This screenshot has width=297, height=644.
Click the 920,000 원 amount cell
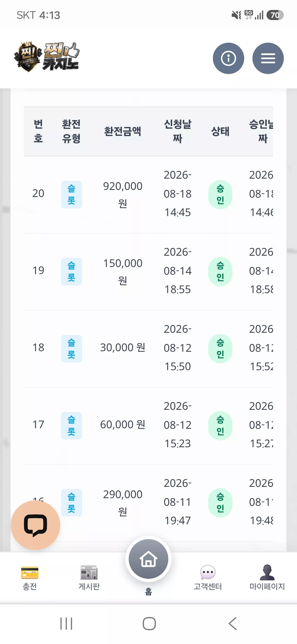(x=123, y=195)
